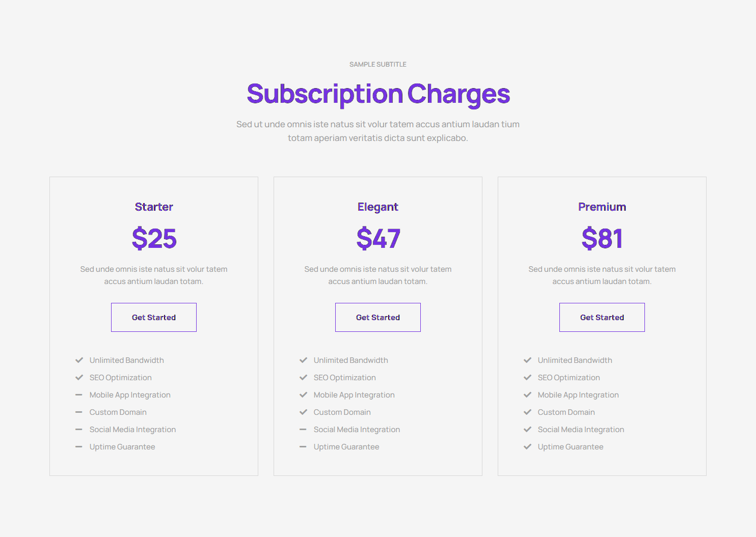The image size is (756, 537).
Task: Choose Get Started on the Premium plan
Action: (x=602, y=317)
